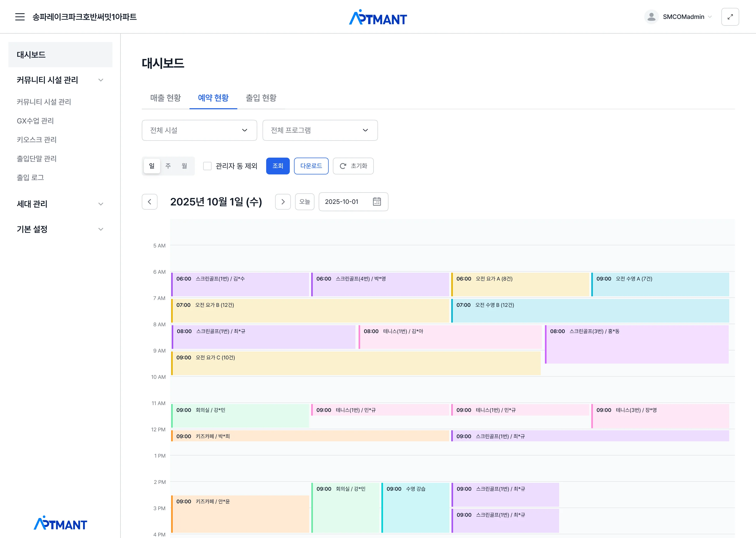Go to previous day arrow
Screen dimensions: 756x538
pos(150,202)
